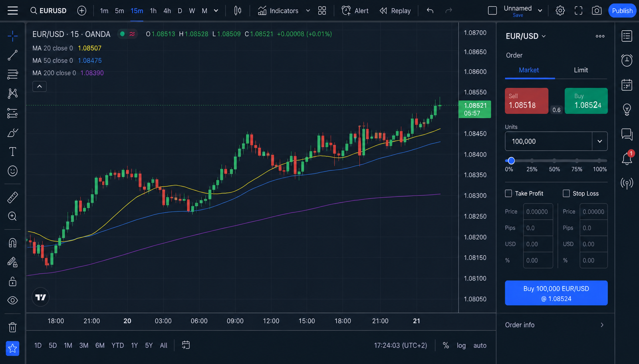Viewport: 639px width, 364px height.
Task: Toggle stay in drawing mode
Action: coord(13,262)
